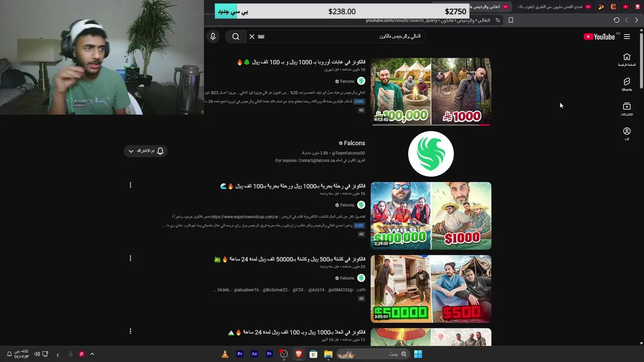The width and height of the screenshot is (644, 362).
Task: Switch the input language indicator ع
Action: pyautogui.click(x=58, y=354)
